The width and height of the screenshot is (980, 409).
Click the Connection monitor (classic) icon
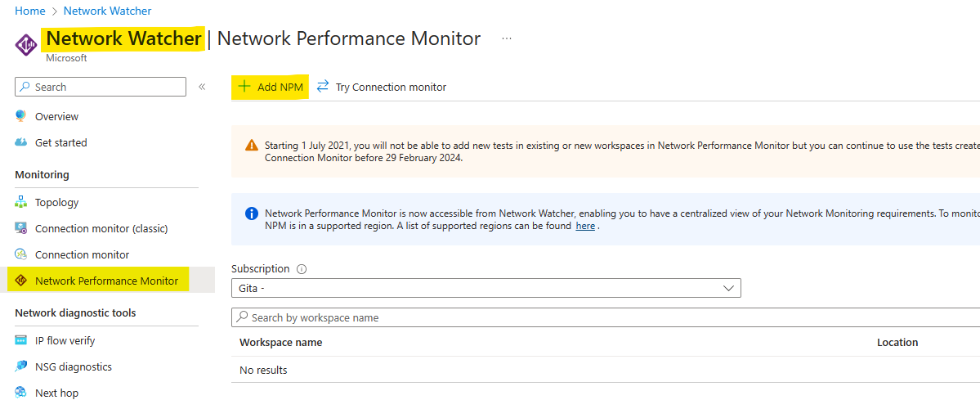[x=21, y=229]
